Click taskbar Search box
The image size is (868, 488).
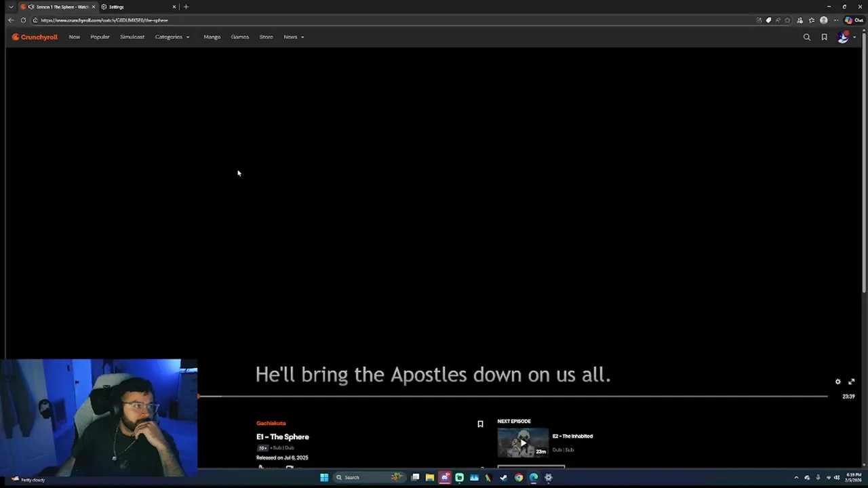[x=369, y=478]
